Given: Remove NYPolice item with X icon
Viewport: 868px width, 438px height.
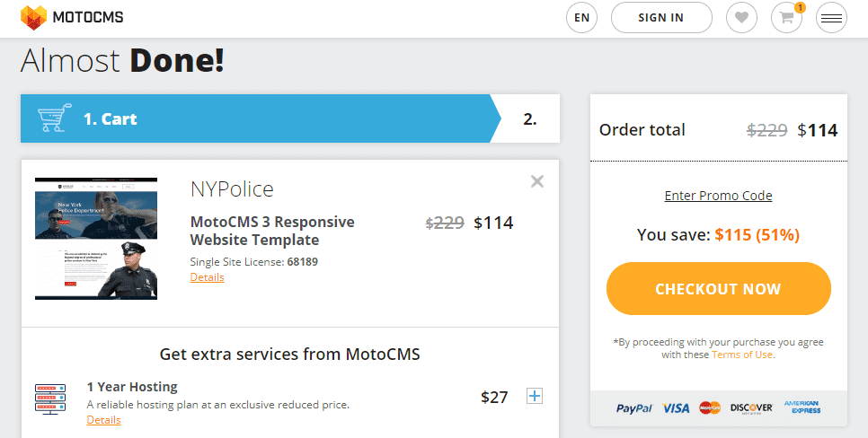Looking at the screenshot, I should pos(537,181).
